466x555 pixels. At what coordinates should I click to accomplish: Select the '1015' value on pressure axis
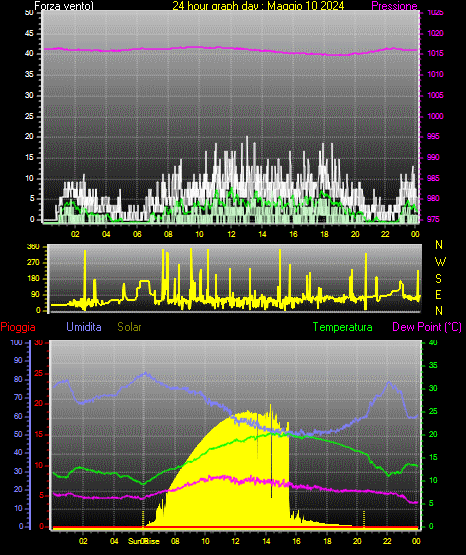pos(435,53)
